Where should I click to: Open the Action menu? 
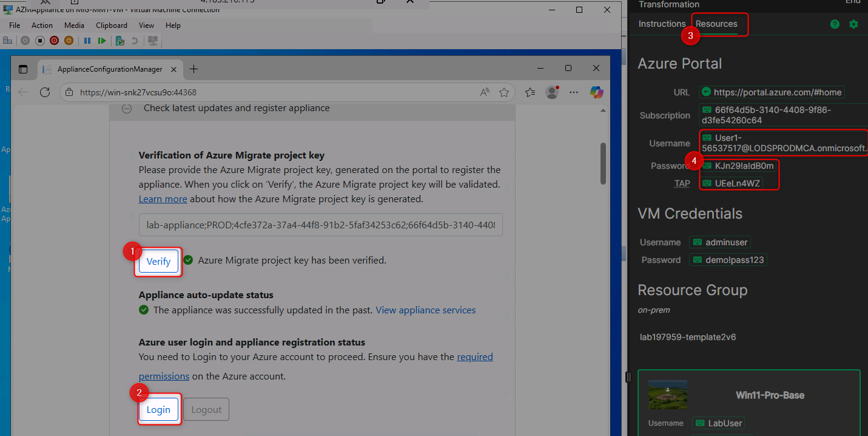(42, 26)
